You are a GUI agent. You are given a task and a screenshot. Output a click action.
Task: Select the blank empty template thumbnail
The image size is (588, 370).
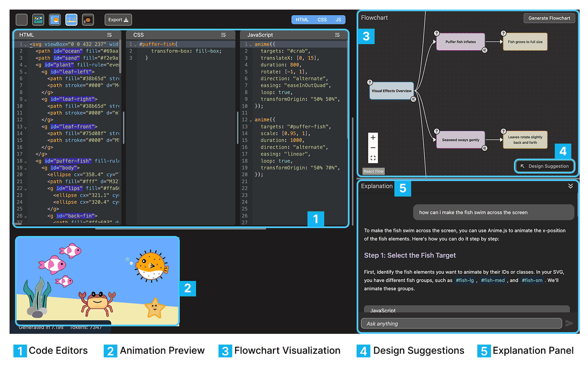pyautogui.click(x=21, y=20)
